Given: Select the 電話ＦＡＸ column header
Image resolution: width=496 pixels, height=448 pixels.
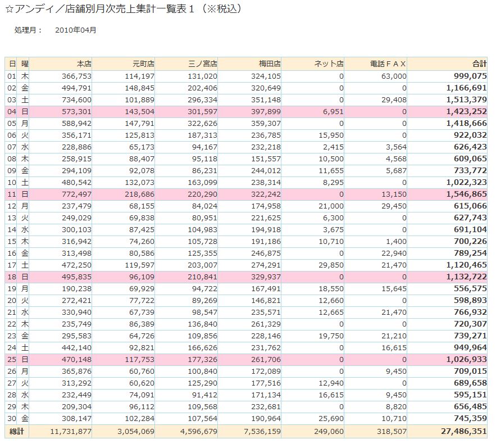Looking at the screenshot, I should (x=388, y=64).
